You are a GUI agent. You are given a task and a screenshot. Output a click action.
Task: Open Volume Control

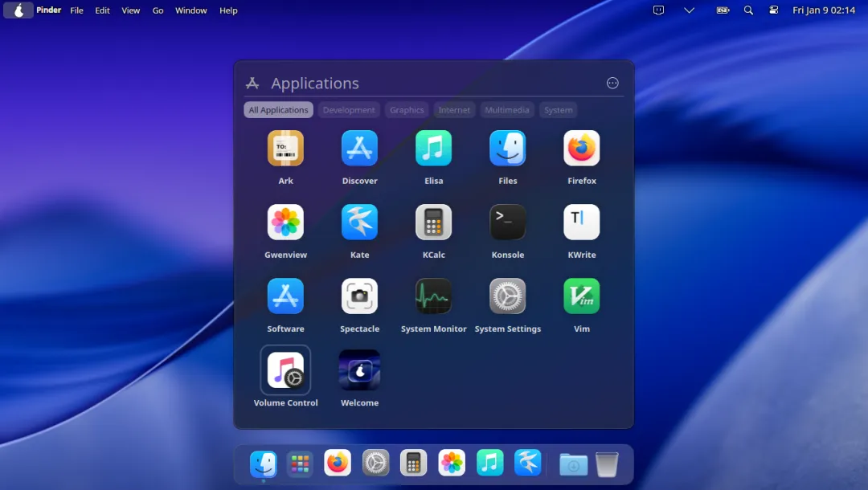(285, 370)
